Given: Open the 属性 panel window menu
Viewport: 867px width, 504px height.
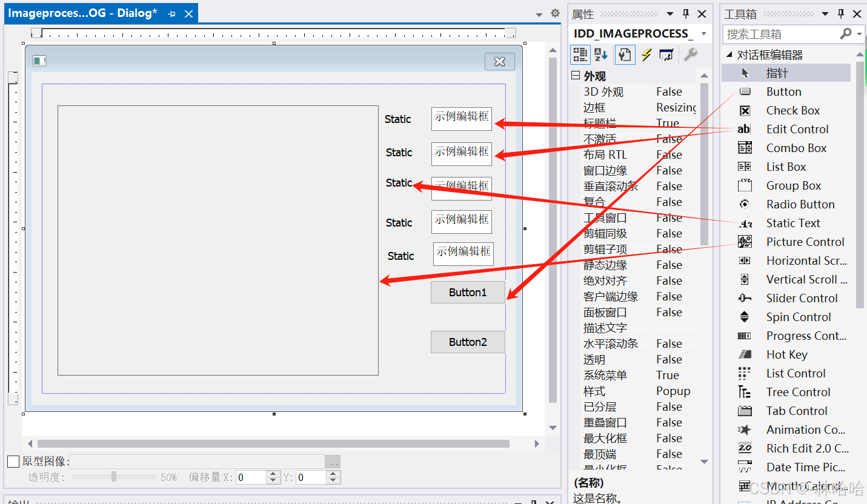Looking at the screenshot, I should 670,13.
